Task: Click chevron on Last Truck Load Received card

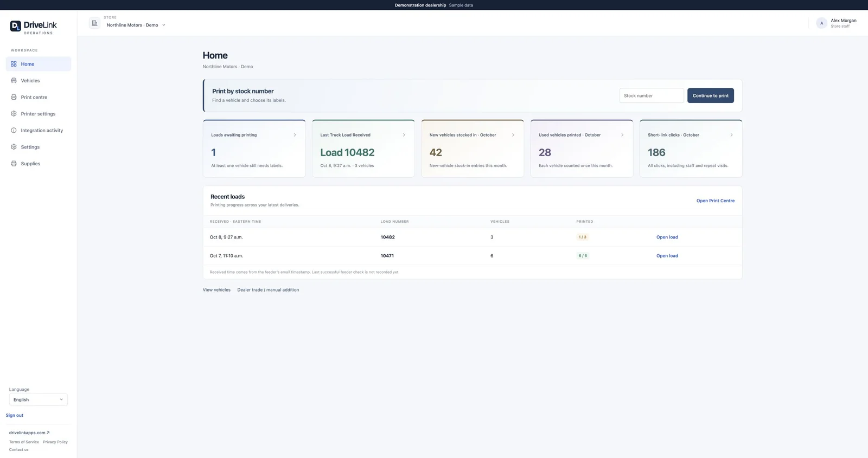Action: 404,135
